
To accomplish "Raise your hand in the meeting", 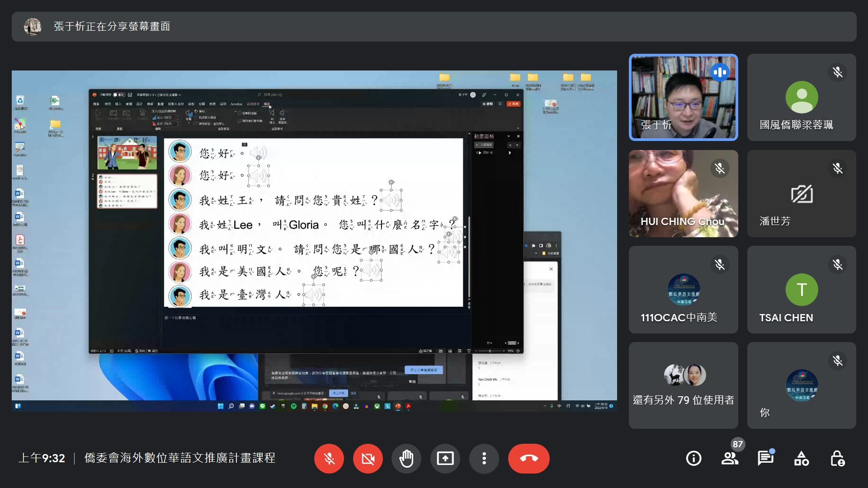I will point(406,458).
